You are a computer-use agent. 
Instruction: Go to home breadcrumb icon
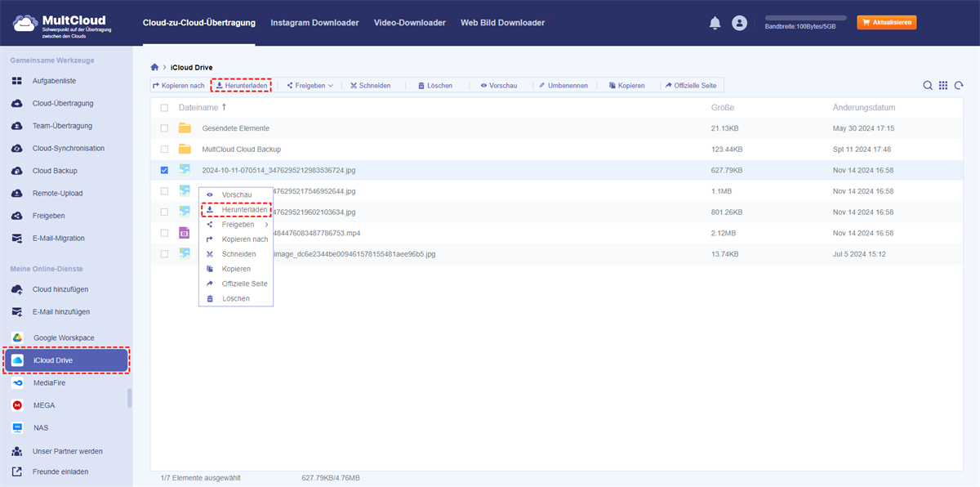pyautogui.click(x=155, y=66)
